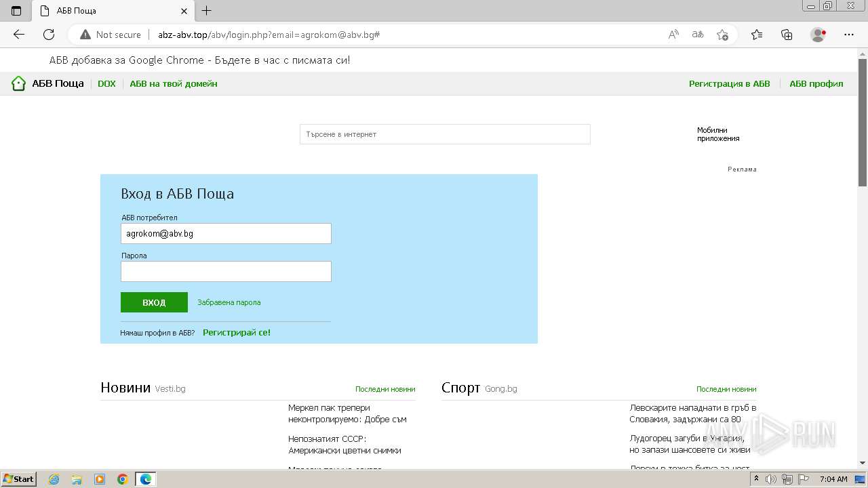
Task: Open the tab actions menu icon
Action: (16, 11)
